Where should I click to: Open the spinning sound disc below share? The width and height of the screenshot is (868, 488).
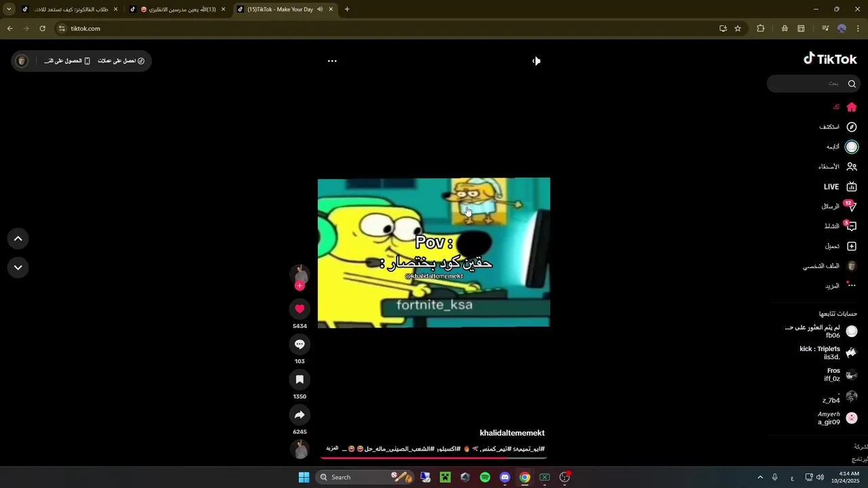300,449
